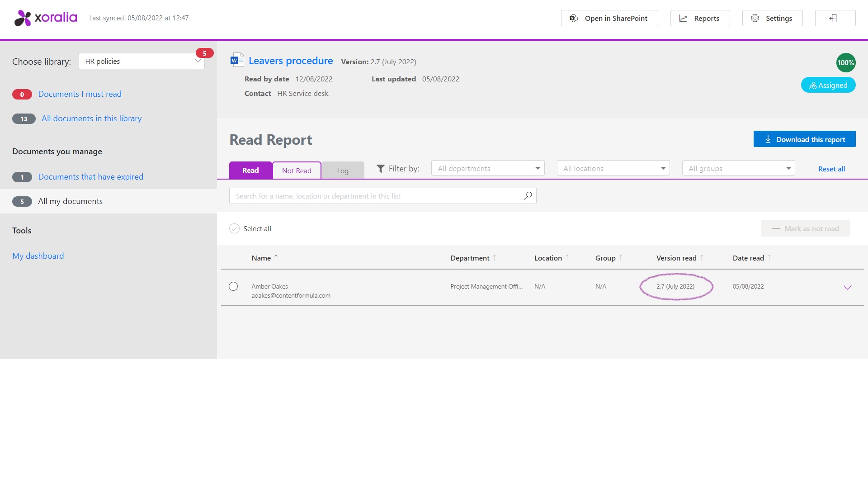Click the Version read column header
The width and height of the screenshot is (868, 479).
676,258
